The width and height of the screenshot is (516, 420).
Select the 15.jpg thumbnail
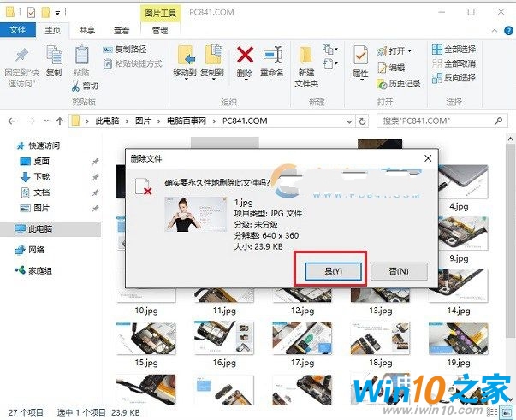tap(146, 338)
